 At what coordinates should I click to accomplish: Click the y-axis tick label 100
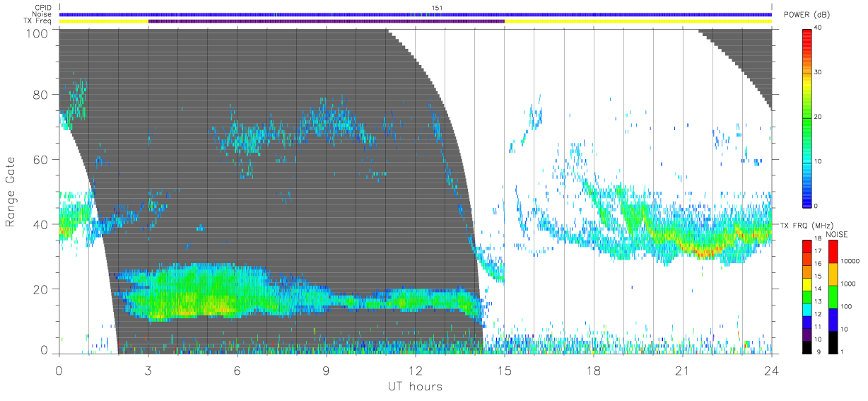pyautogui.click(x=37, y=33)
